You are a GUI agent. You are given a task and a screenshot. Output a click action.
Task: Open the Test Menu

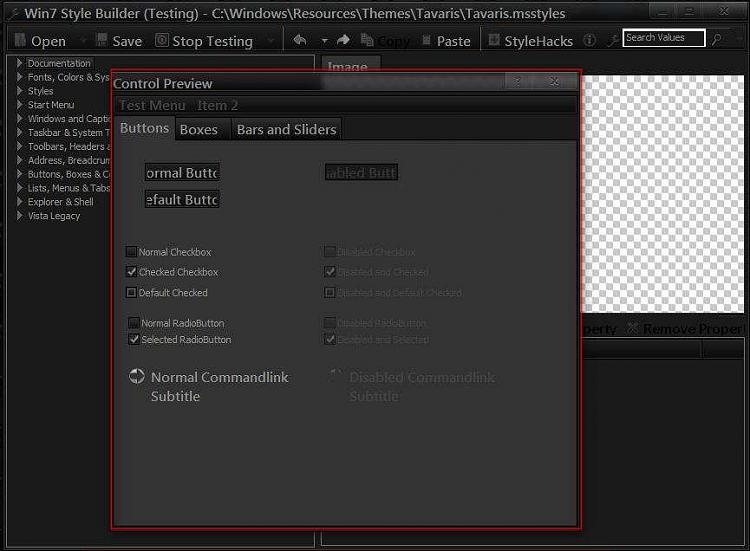tap(152, 105)
